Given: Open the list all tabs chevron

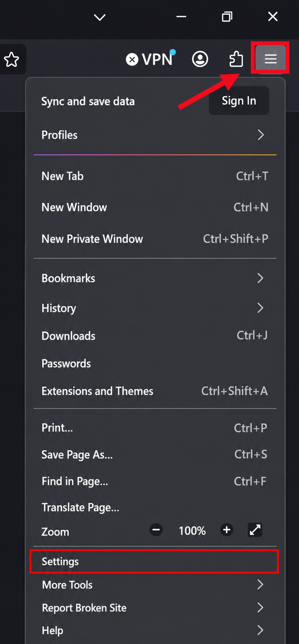Looking at the screenshot, I should tap(100, 17).
